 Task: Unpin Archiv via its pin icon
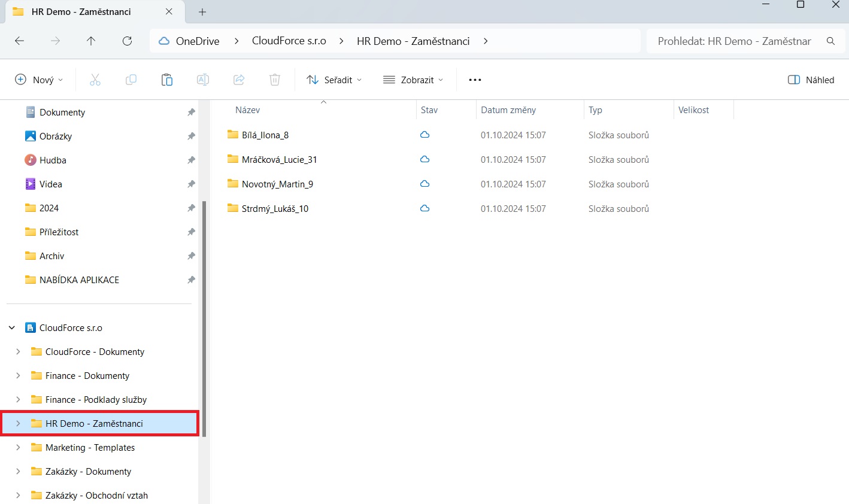(x=191, y=256)
